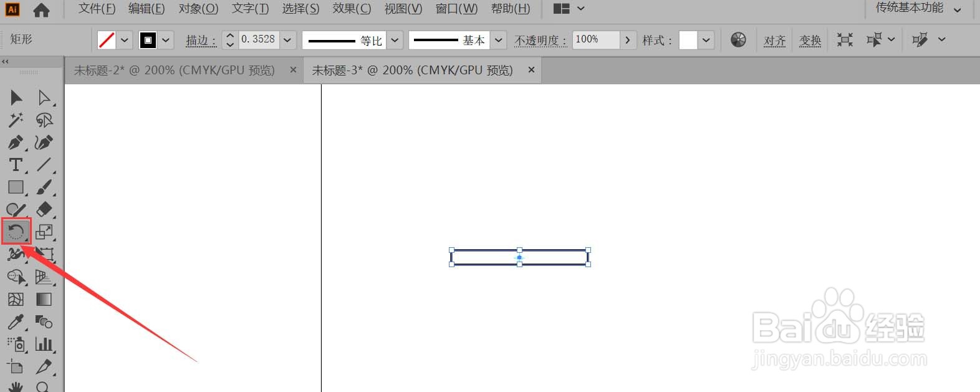Close the 未标题-3* tab
The width and height of the screenshot is (980, 392).
tap(531, 70)
